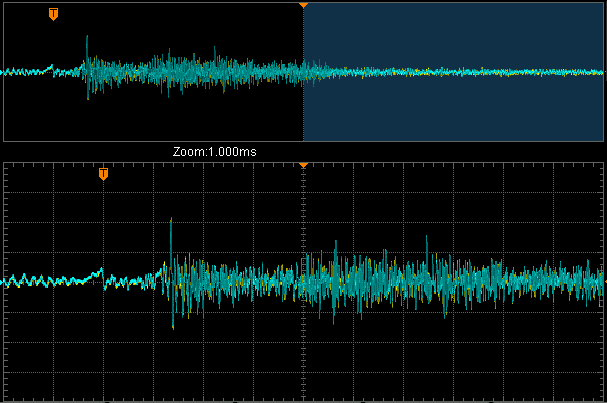Click the orange triangle marker atop zoomed pane

click(304, 165)
